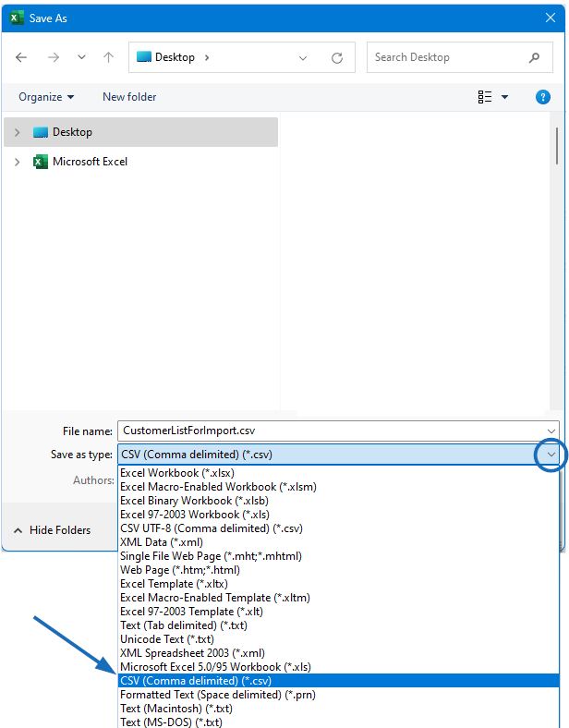This screenshot has width=569, height=728.
Task: Choose Excel Template (*.xltx) type
Action: [x=338, y=584]
